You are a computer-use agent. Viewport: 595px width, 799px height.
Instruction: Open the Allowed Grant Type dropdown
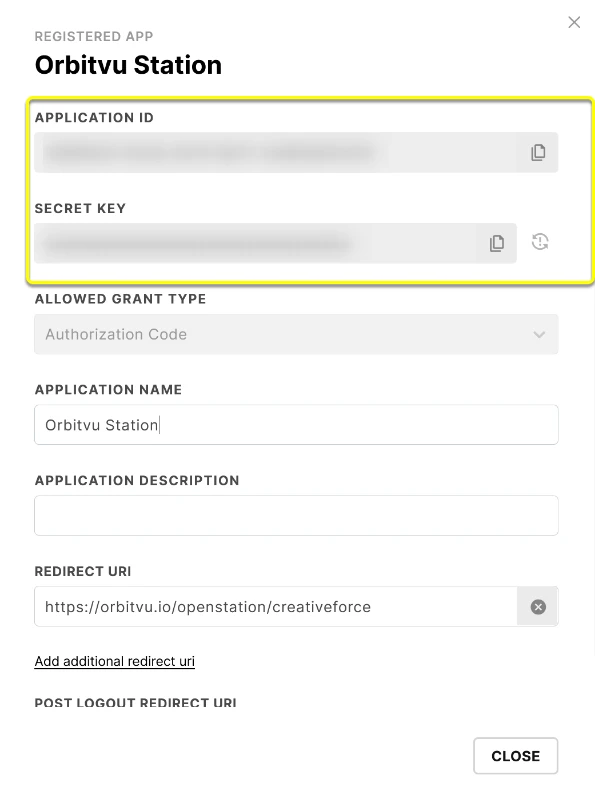tap(296, 334)
